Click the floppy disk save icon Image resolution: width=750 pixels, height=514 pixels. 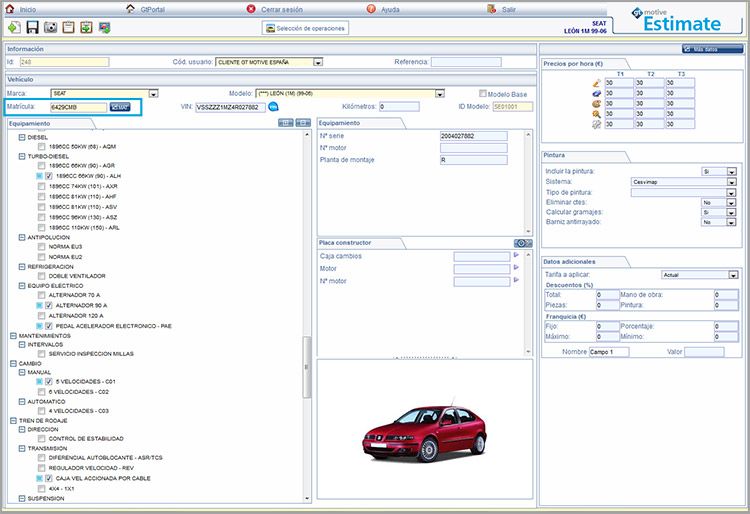pos(32,27)
